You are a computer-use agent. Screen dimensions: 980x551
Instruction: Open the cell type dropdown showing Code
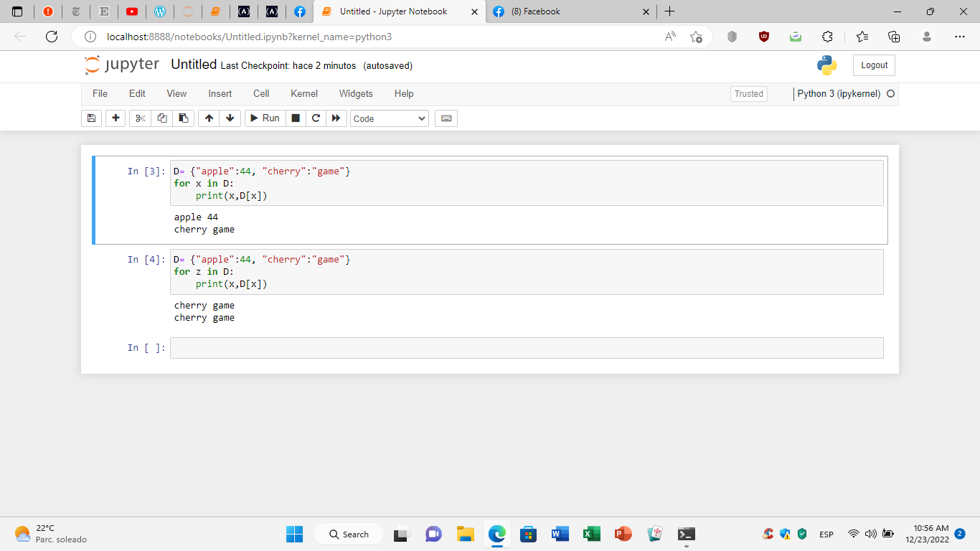(389, 118)
